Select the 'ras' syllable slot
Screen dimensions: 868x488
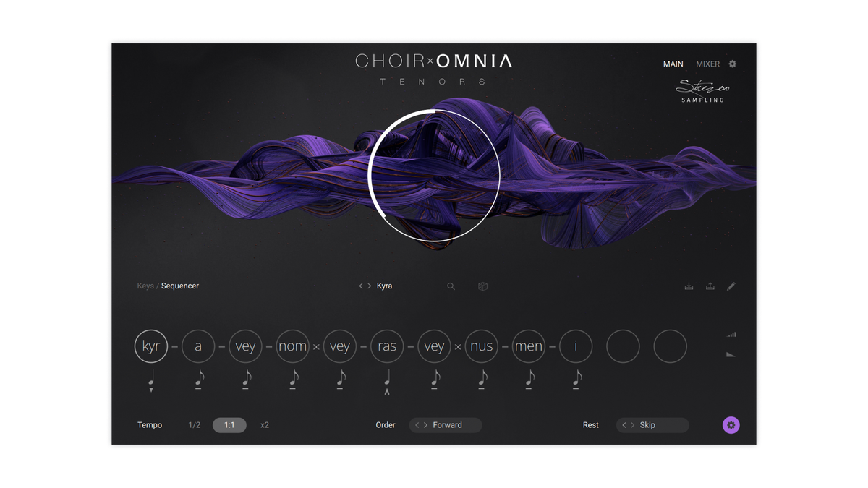coord(387,346)
